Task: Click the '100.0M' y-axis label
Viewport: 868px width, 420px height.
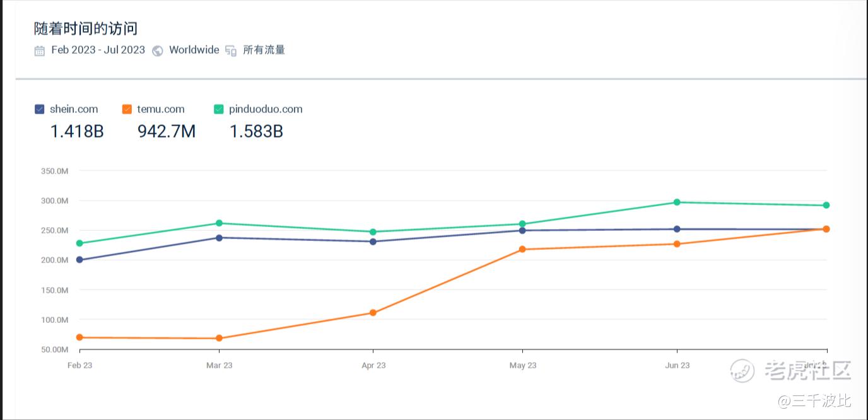Action: coord(54,320)
